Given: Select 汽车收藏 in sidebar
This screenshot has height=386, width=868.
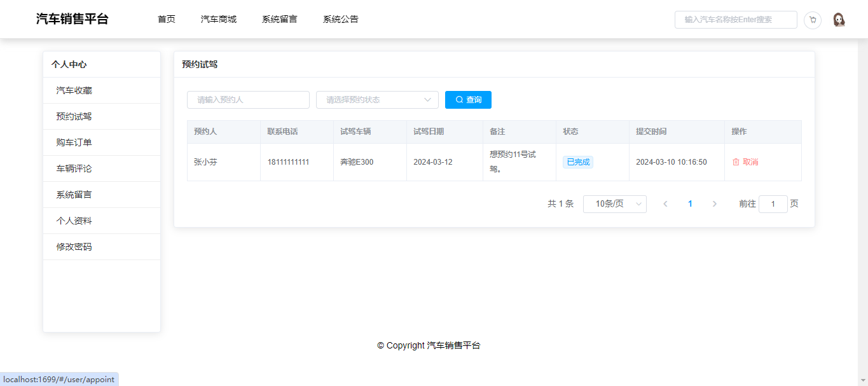Looking at the screenshot, I should pyautogui.click(x=74, y=90).
